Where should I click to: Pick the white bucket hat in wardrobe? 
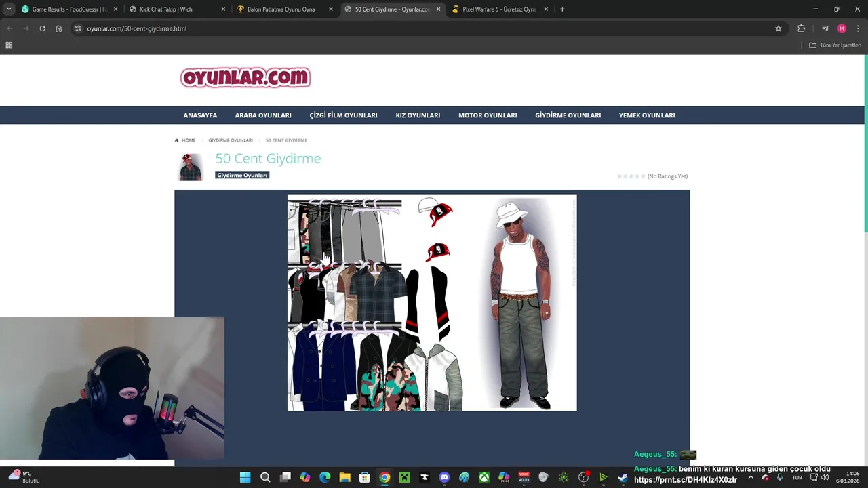pos(428,205)
